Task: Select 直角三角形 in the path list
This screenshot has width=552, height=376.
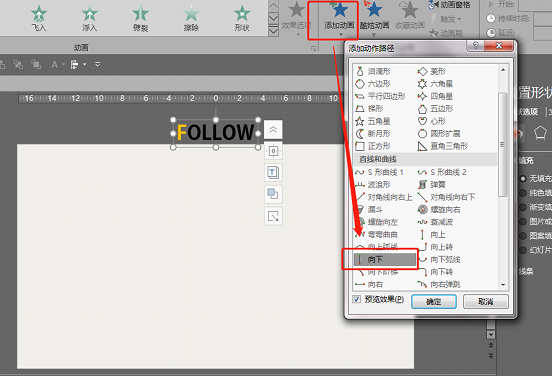Action: point(443,146)
